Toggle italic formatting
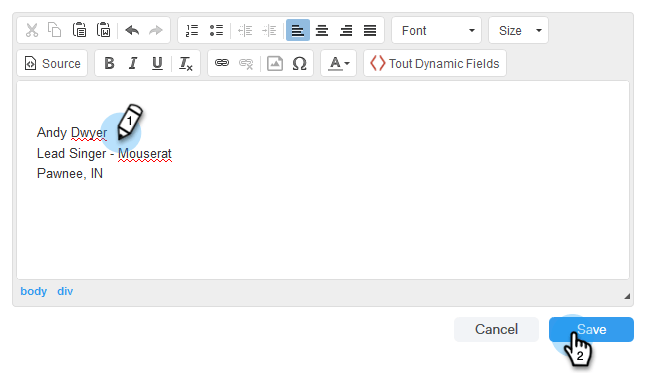 pos(133,63)
